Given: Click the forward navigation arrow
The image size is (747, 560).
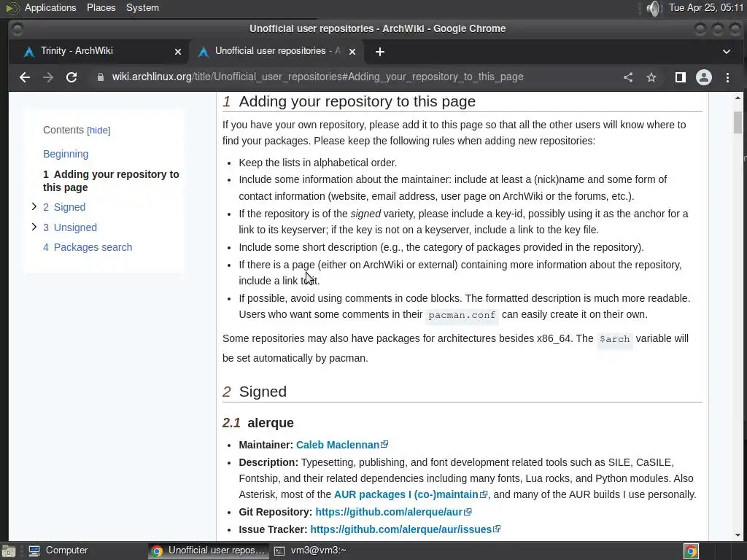Looking at the screenshot, I should tap(48, 77).
